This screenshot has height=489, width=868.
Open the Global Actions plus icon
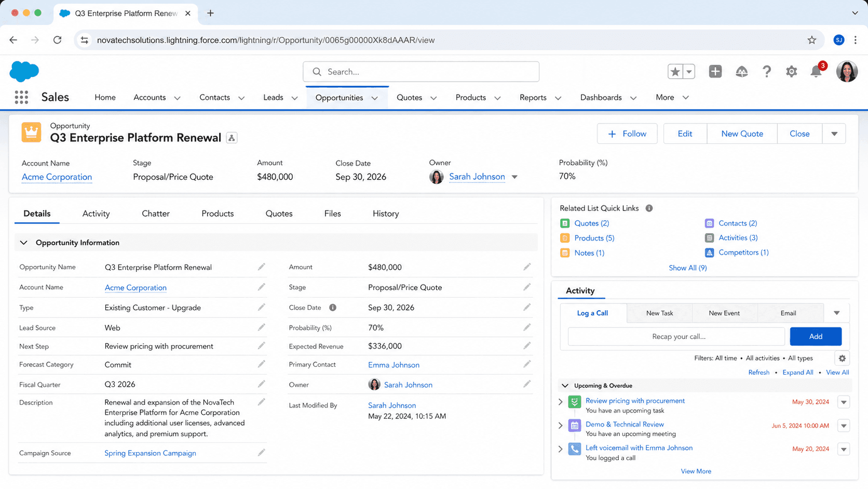tap(715, 72)
